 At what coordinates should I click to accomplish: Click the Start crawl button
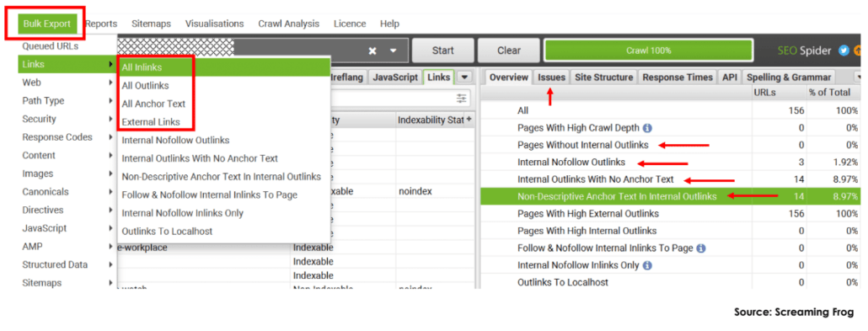tap(443, 51)
